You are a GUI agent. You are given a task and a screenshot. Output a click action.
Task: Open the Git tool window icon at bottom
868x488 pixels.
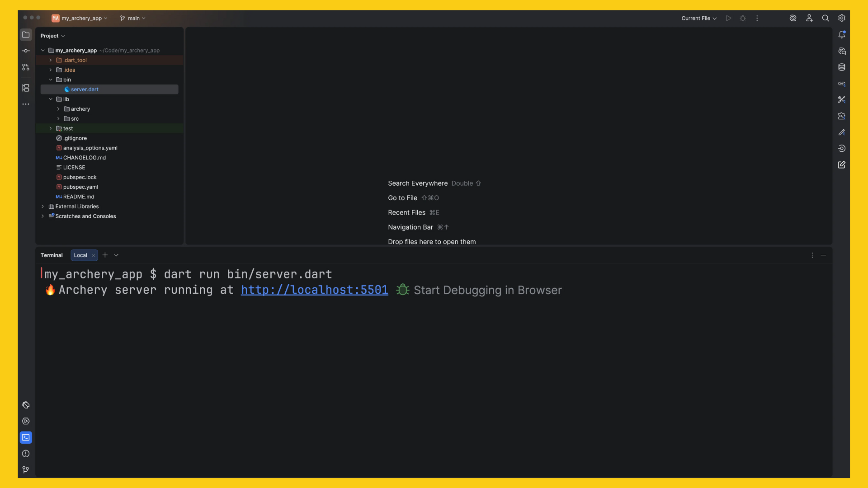26,469
